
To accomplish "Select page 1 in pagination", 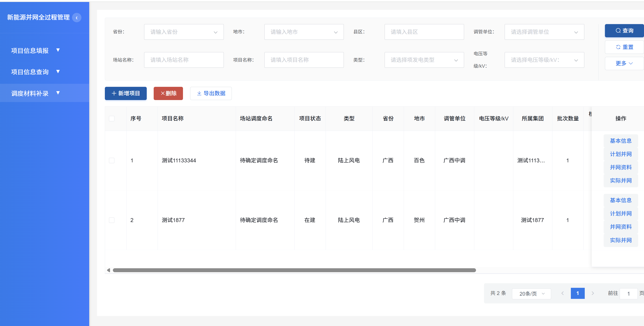I will coord(578,293).
